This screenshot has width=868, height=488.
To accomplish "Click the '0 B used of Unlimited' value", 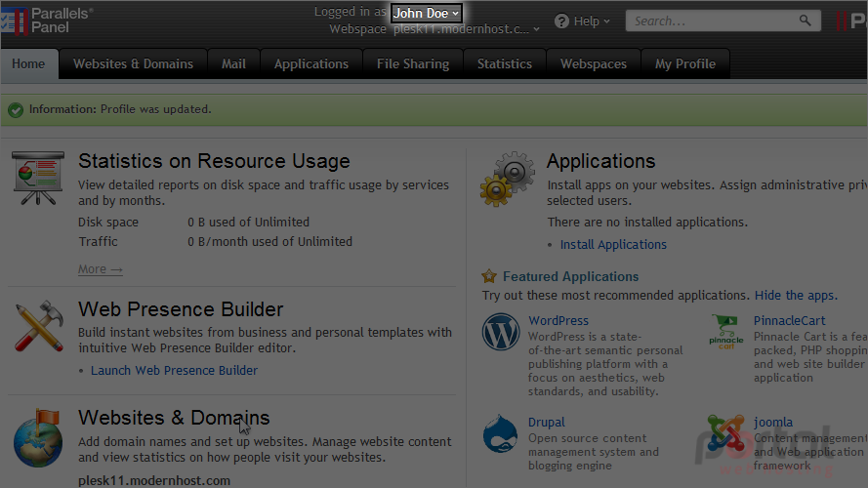I will coord(249,222).
